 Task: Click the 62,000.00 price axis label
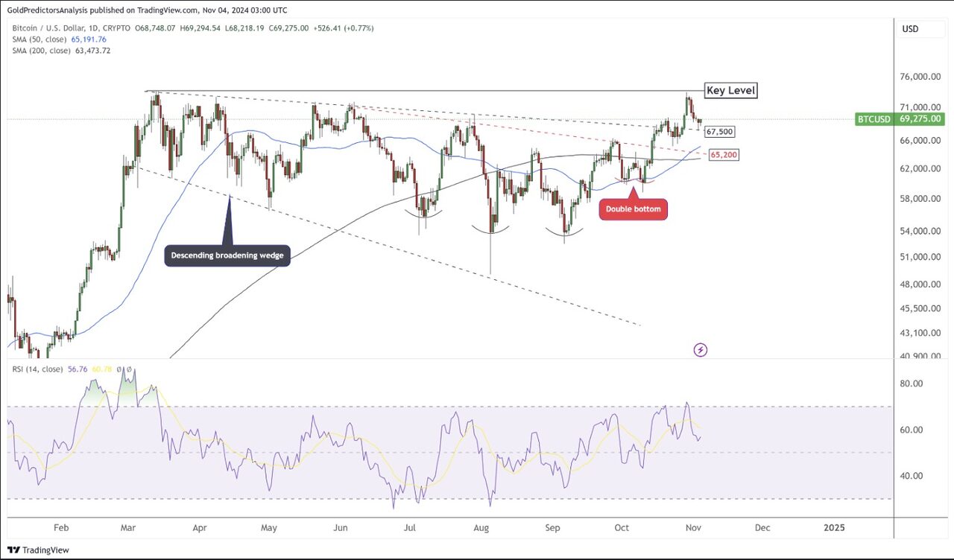pyautogui.click(x=918, y=168)
